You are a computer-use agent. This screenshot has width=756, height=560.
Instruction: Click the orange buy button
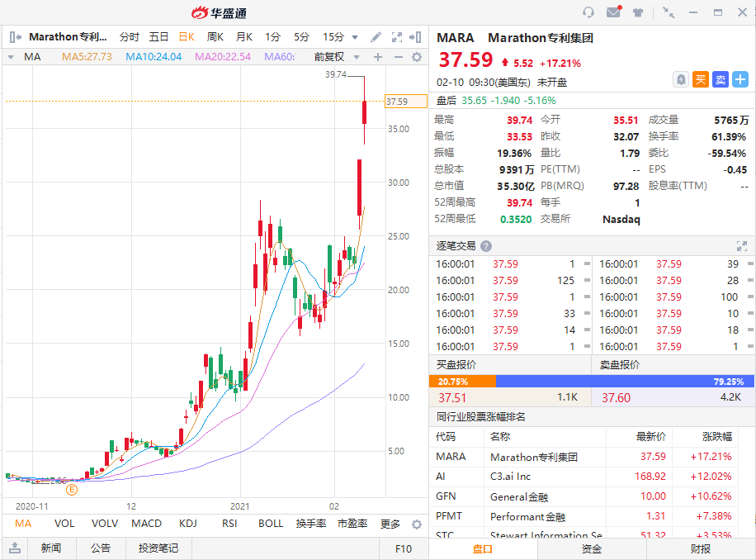701,79
